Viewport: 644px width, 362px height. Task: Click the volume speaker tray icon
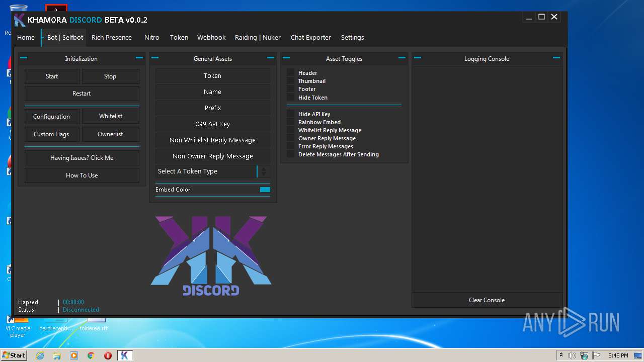pos(572,355)
